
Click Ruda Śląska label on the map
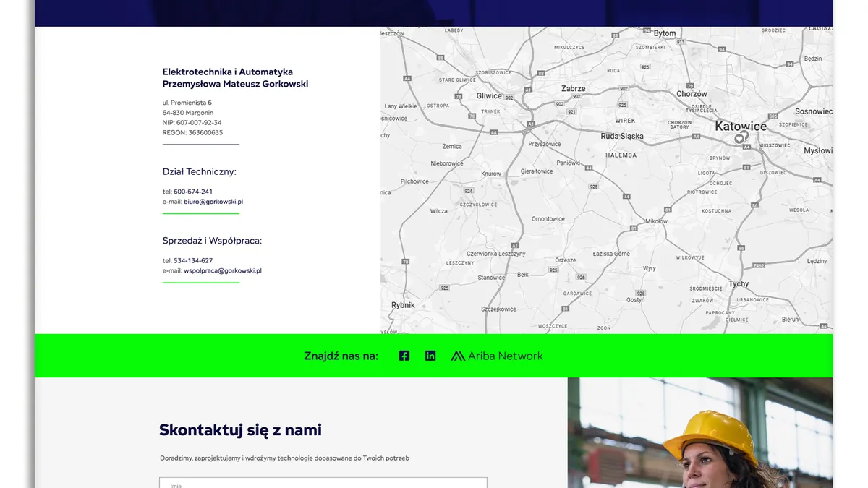pos(622,136)
